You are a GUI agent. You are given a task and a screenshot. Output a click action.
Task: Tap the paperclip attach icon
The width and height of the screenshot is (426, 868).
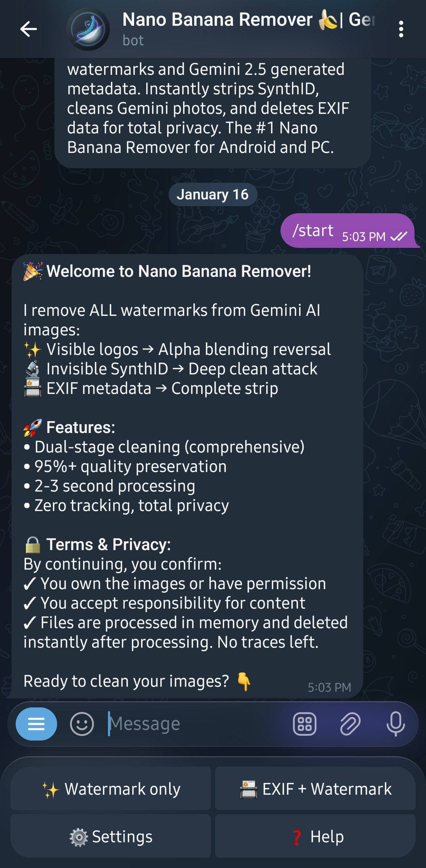pos(350,724)
